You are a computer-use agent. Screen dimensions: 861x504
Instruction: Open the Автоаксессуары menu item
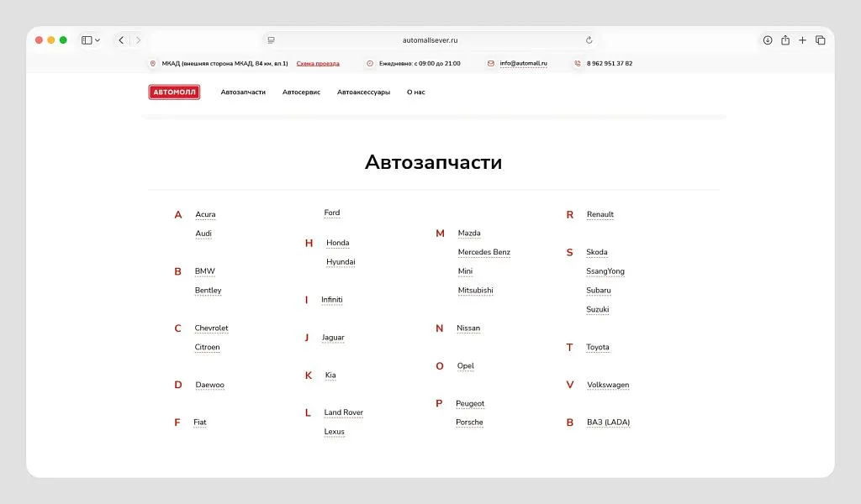pyautogui.click(x=363, y=92)
